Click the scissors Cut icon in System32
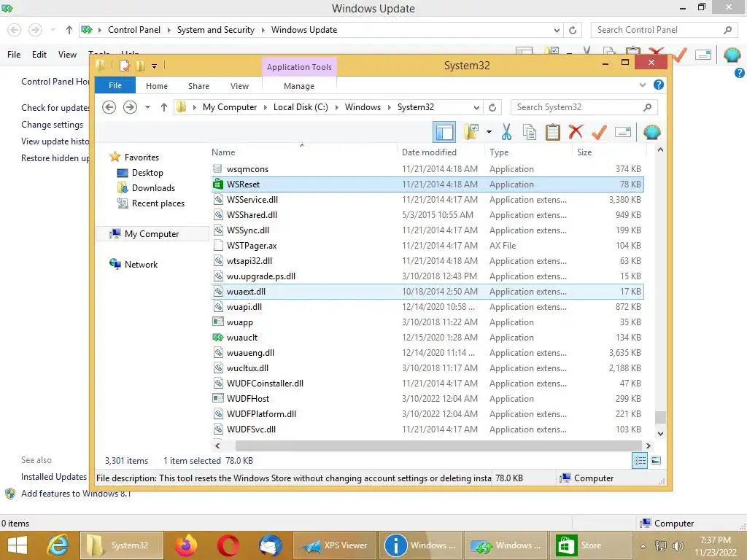747x560 pixels. (506, 132)
